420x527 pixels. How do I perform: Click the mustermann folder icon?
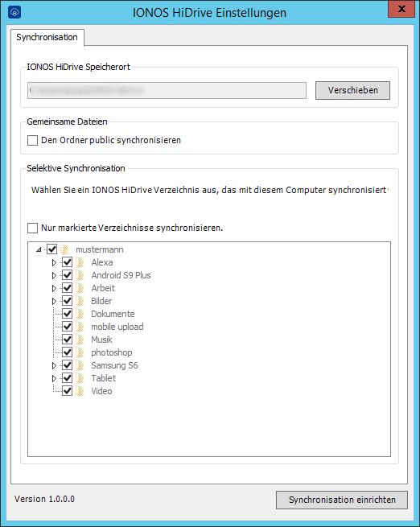tap(65, 249)
